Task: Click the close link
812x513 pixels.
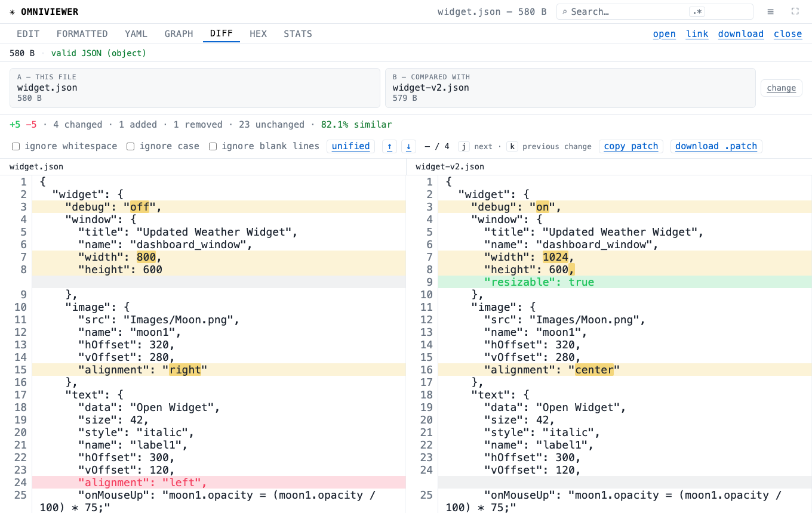Action: pos(788,34)
